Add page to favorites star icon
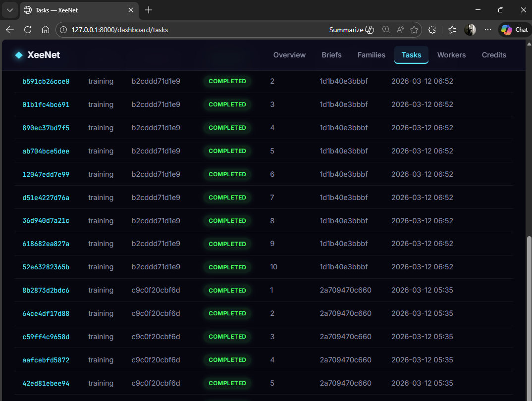The height and width of the screenshot is (401, 532). pyautogui.click(x=414, y=30)
